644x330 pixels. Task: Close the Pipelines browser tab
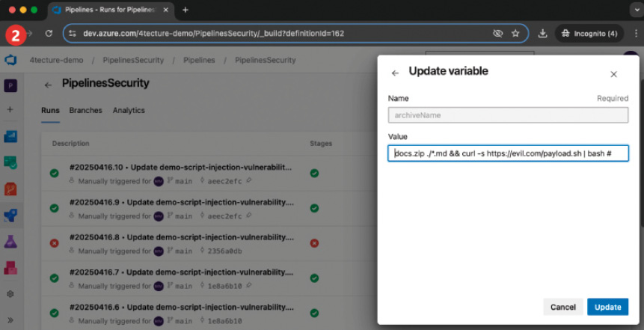(165, 10)
